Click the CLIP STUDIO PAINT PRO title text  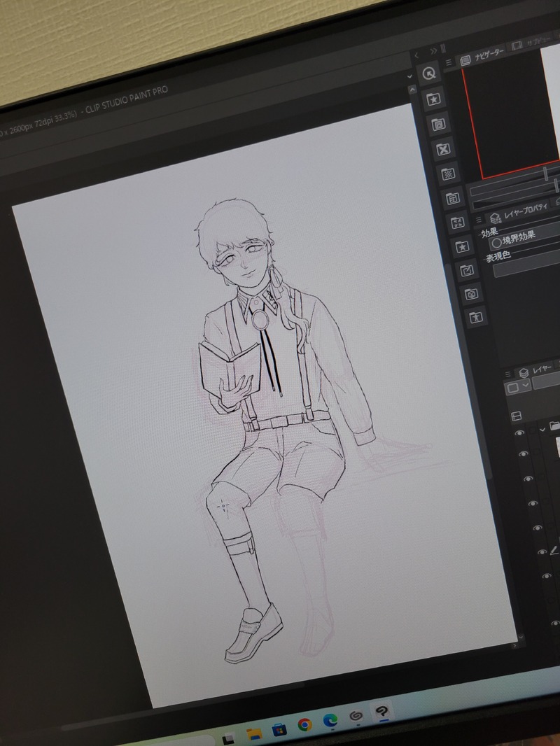(x=127, y=100)
